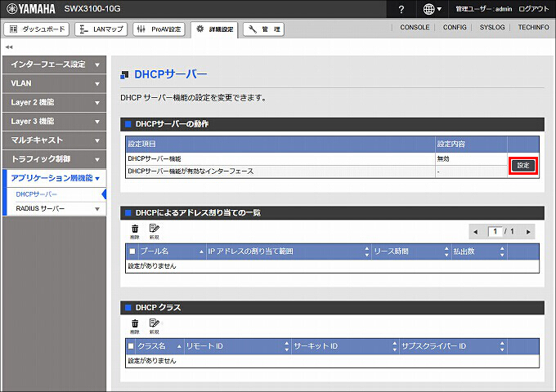The height and width of the screenshot is (392, 556).
Task: Open the LANマップ tab
Action: 101,29
